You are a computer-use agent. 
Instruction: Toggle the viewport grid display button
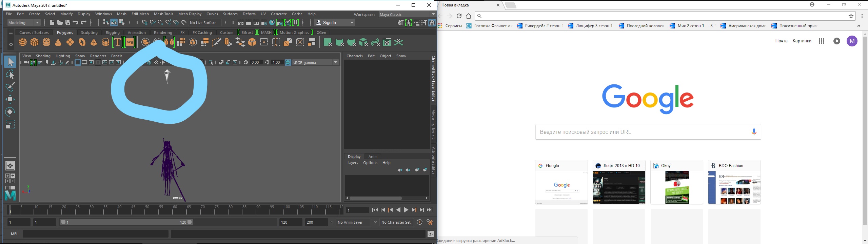78,62
